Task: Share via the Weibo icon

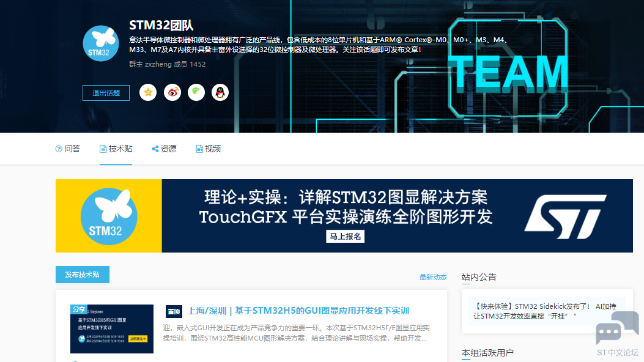Action: point(172,92)
